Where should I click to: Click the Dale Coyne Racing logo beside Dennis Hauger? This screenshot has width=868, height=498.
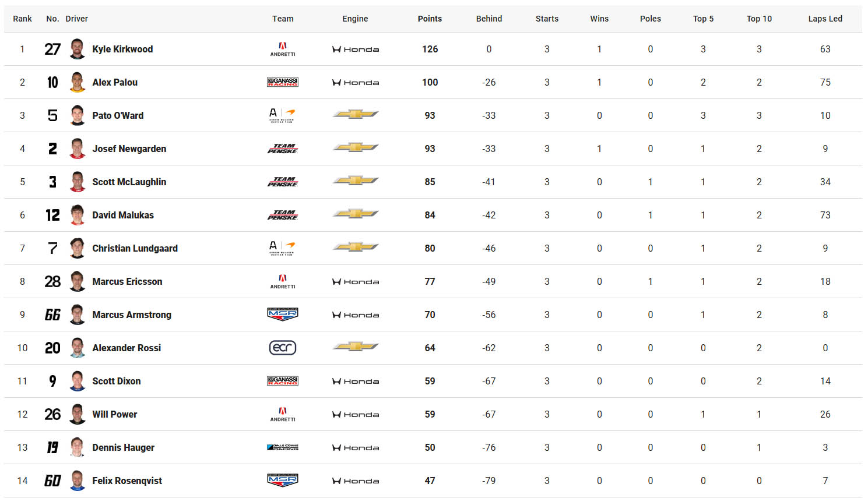(282, 447)
